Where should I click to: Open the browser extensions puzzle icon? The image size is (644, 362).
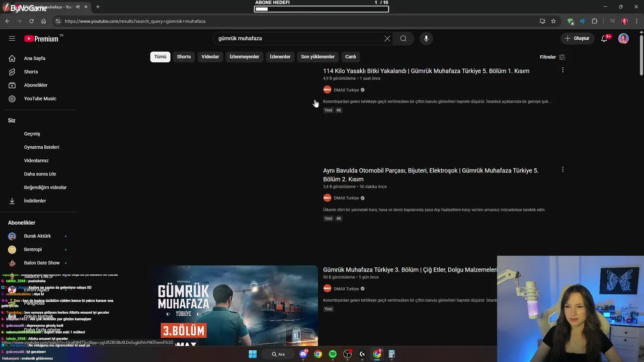coord(594,21)
